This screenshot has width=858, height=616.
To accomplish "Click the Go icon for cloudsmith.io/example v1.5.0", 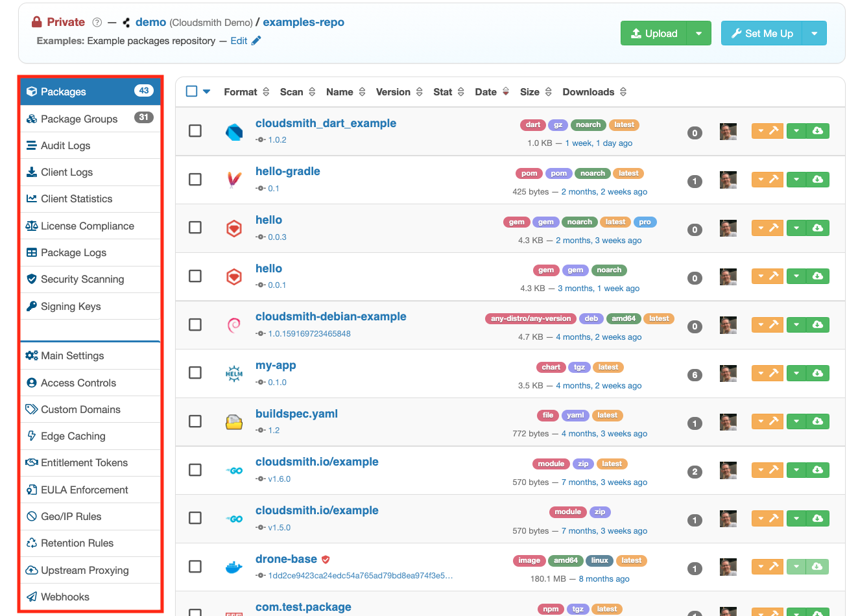I will coord(234,519).
